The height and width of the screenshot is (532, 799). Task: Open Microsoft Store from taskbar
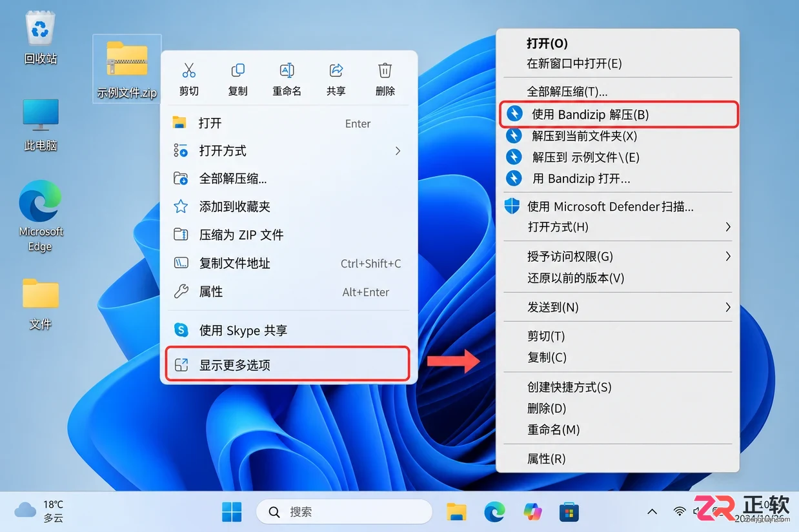pyautogui.click(x=569, y=512)
